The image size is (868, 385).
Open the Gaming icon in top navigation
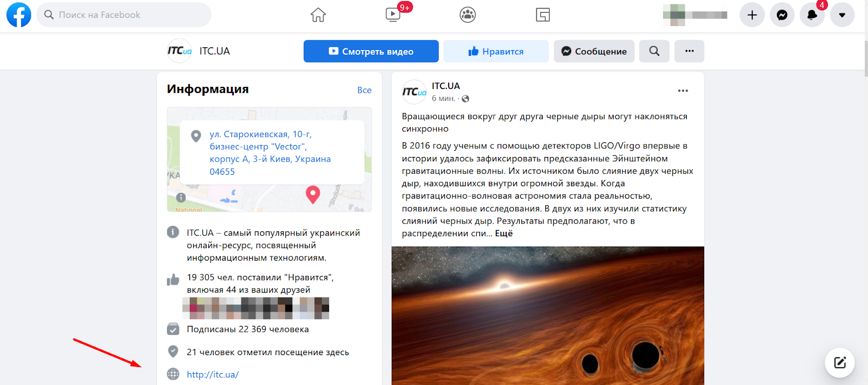tap(542, 15)
